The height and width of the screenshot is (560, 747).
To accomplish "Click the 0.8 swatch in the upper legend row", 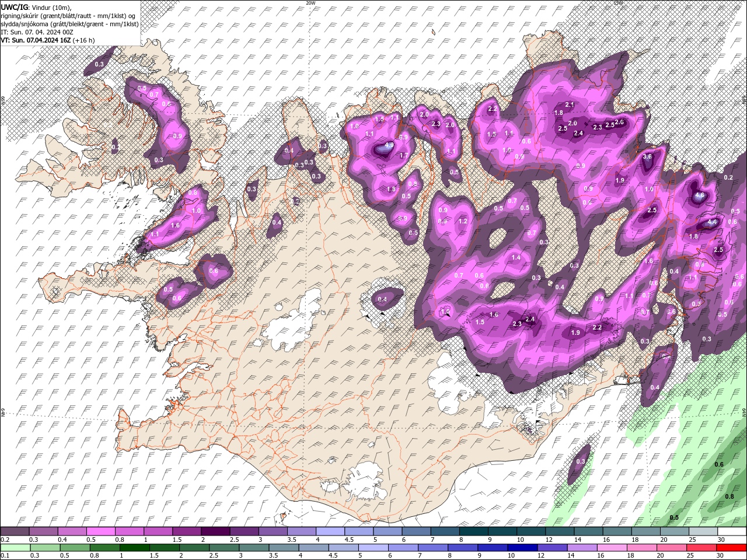I will 129,531.
